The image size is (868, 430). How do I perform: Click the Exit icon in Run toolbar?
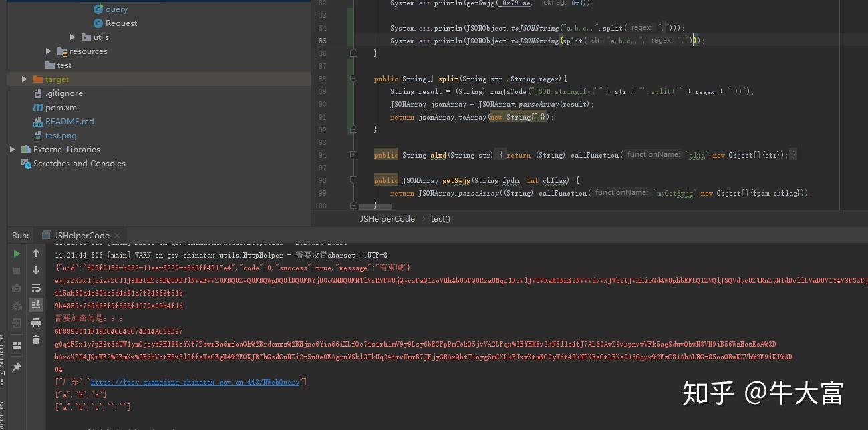coord(17,323)
